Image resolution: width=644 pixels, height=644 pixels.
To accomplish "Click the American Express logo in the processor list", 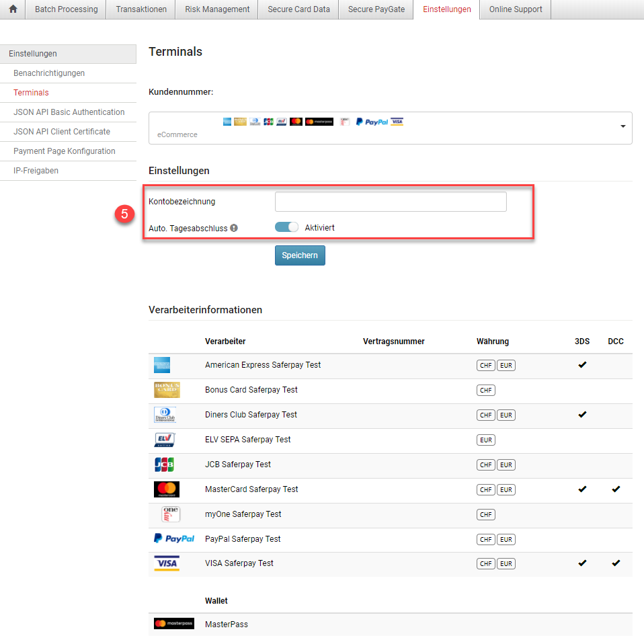I will [x=162, y=365].
